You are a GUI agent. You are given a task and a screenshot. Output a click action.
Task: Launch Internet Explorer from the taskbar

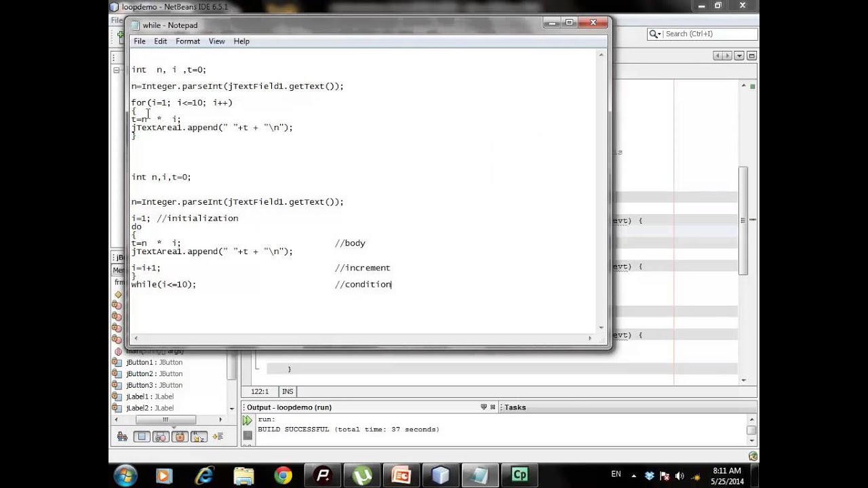[203, 476]
